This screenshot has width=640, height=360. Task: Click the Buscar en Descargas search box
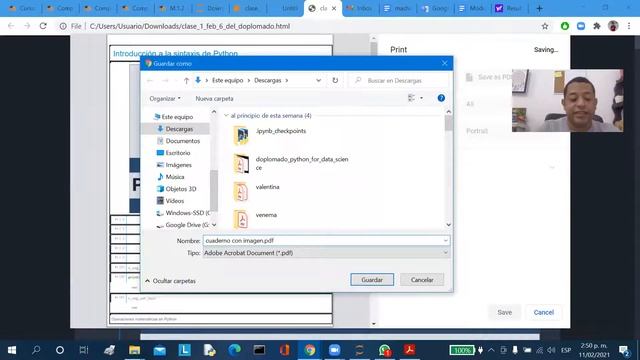tap(398, 80)
